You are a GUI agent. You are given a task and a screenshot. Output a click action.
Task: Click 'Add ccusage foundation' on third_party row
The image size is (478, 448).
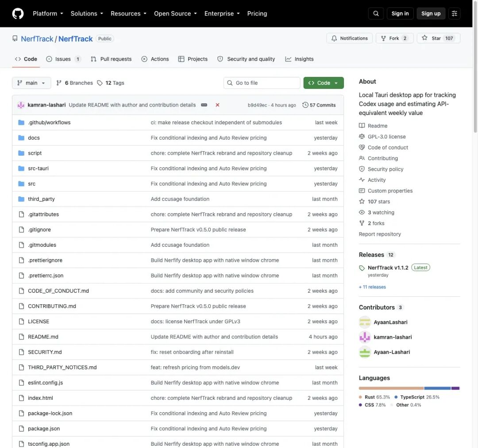point(180,199)
